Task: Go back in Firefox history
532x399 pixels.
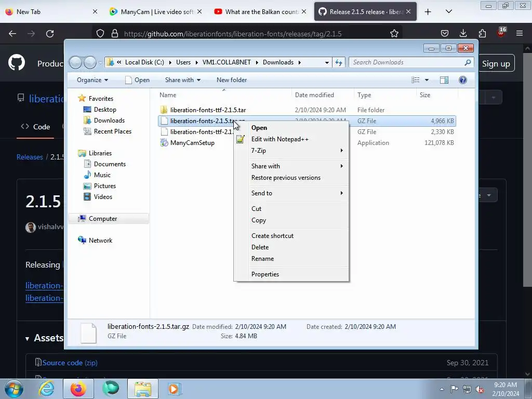Action: click(12, 34)
